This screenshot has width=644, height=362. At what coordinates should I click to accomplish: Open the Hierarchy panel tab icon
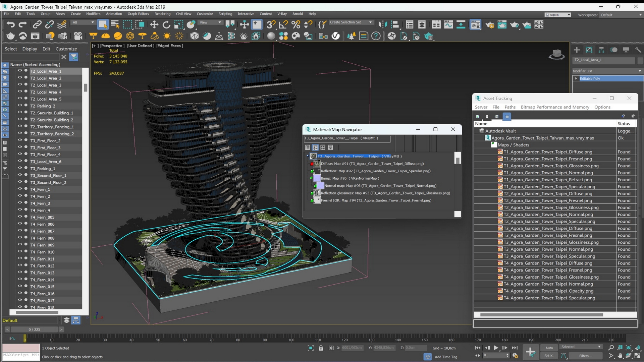601,50
